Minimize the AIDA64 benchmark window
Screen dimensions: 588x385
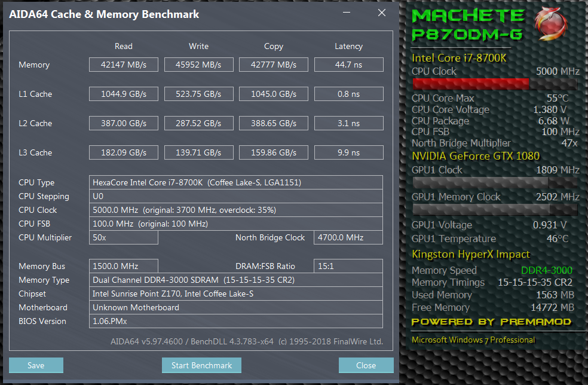pyautogui.click(x=347, y=13)
